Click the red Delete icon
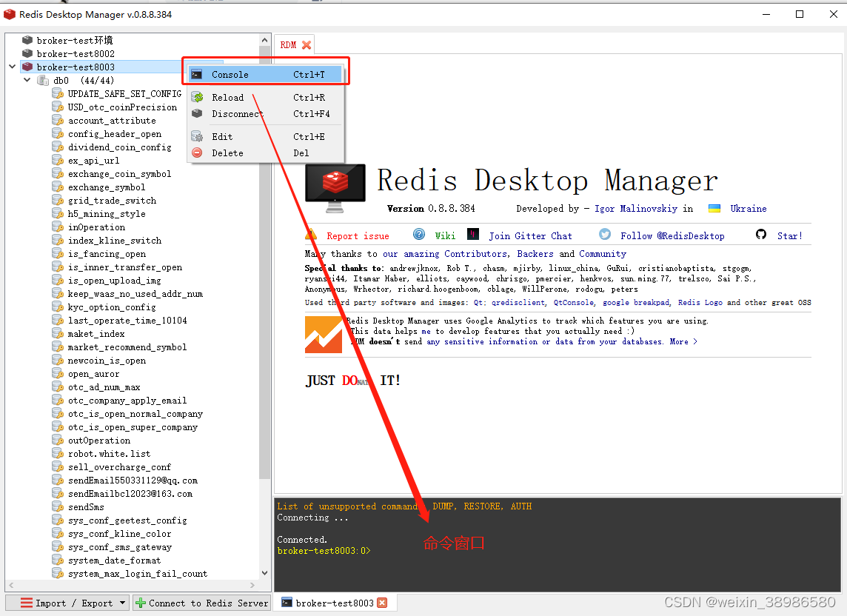847x616 pixels. pos(197,153)
